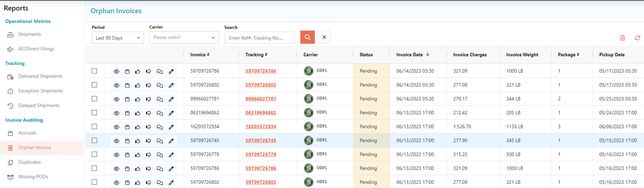The width and height of the screenshot is (644, 188).
Task: Check the row for invoice 59709726778
Action: (94, 154)
